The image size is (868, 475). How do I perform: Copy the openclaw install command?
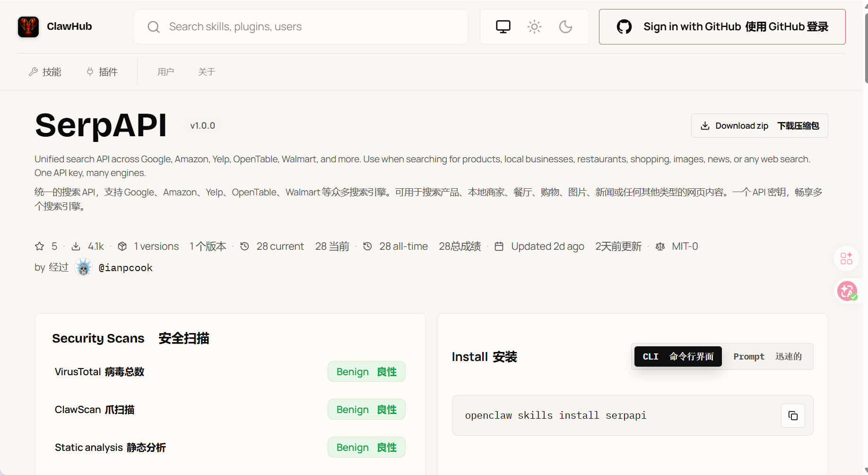point(793,415)
